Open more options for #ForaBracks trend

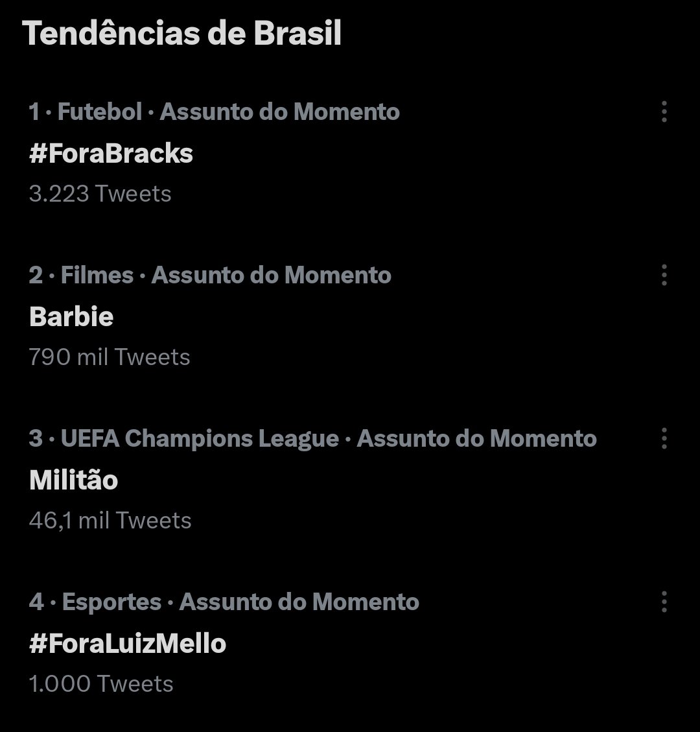pyautogui.click(x=664, y=112)
